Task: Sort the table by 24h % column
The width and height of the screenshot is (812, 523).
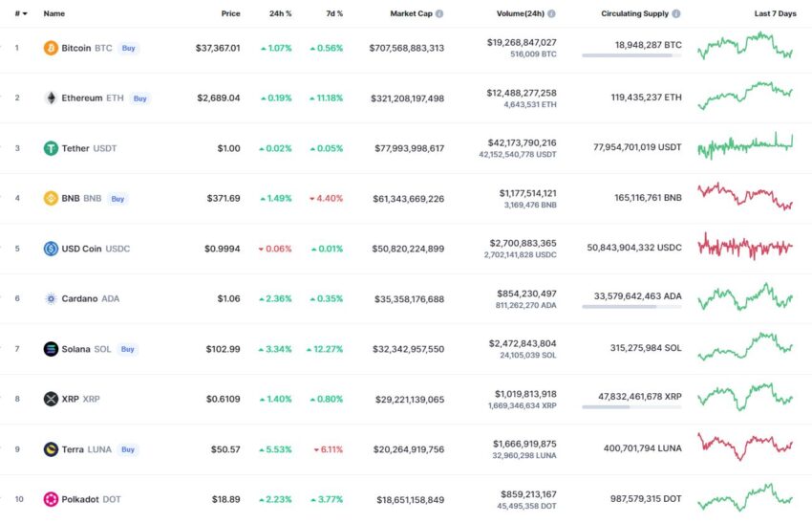Action: click(x=280, y=13)
